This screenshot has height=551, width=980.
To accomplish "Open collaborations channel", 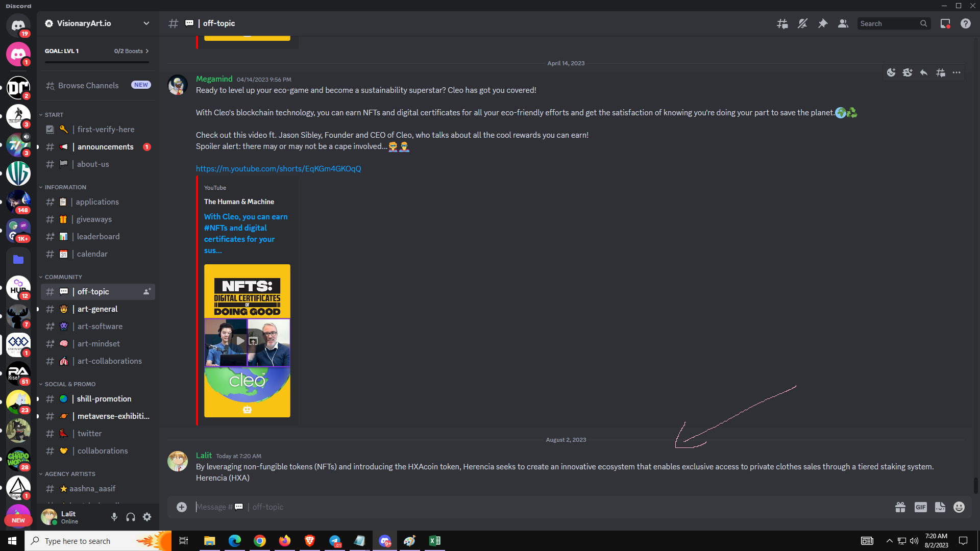I will click(98, 451).
